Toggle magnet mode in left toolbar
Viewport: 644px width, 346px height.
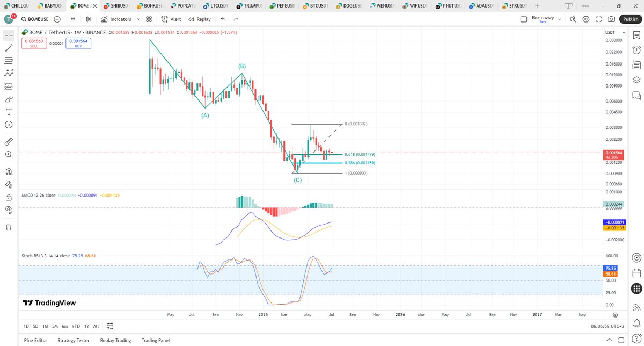pos(9,172)
